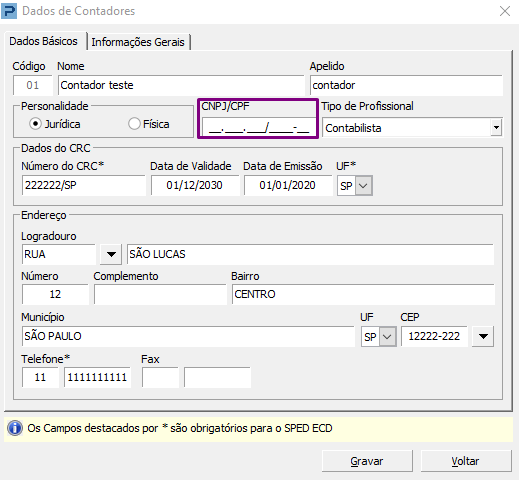
Task: Open the Logradouro type dropdown arrow
Action: click(x=111, y=254)
